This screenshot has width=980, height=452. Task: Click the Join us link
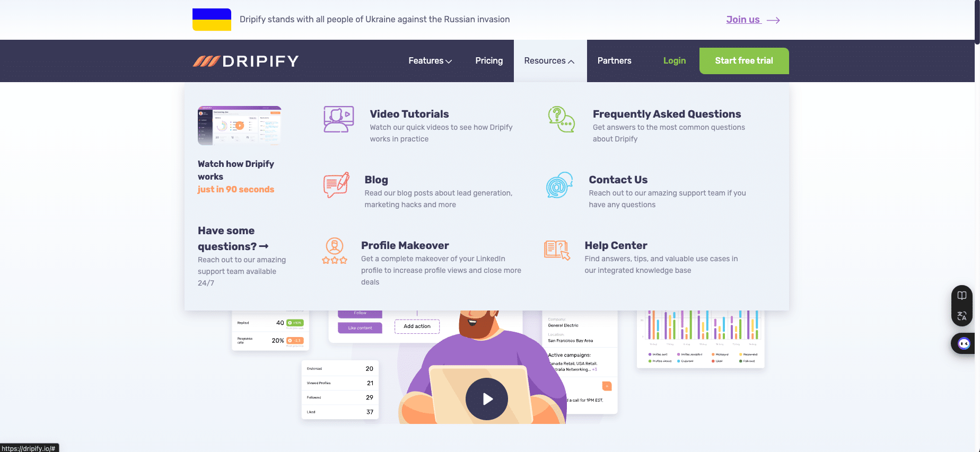pyautogui.click(x=743, y=20)
